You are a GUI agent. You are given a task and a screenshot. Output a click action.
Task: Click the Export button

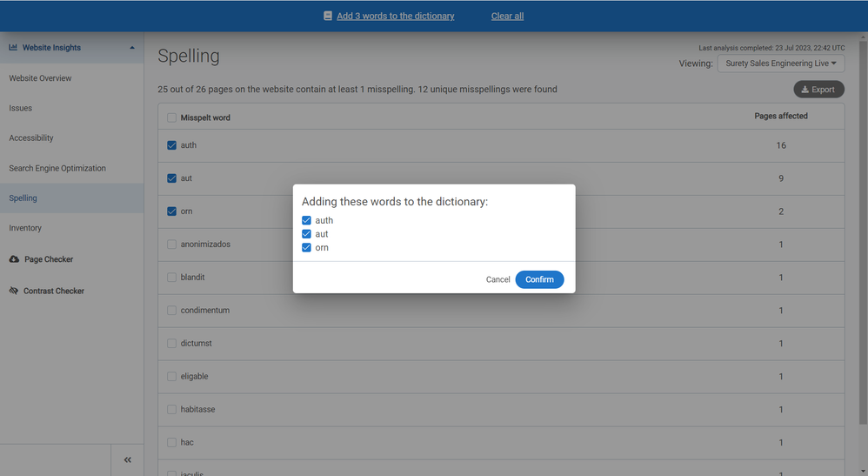[818, 90]
